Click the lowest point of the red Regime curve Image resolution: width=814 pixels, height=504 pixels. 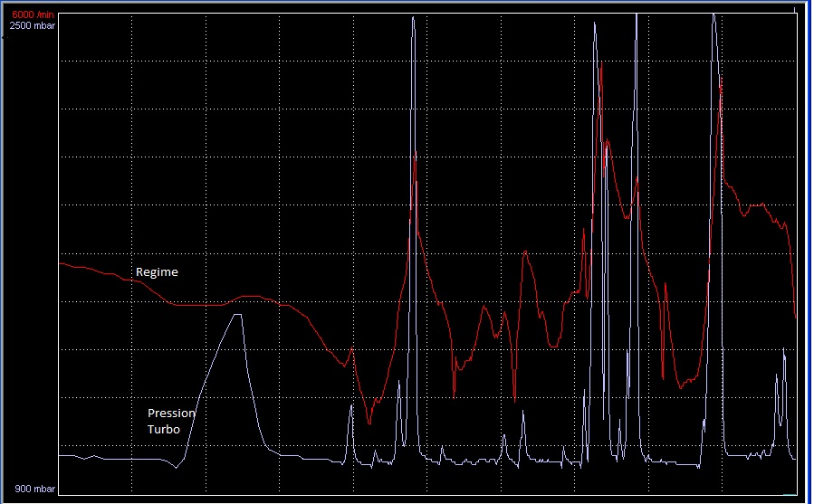tap(369, 423)
